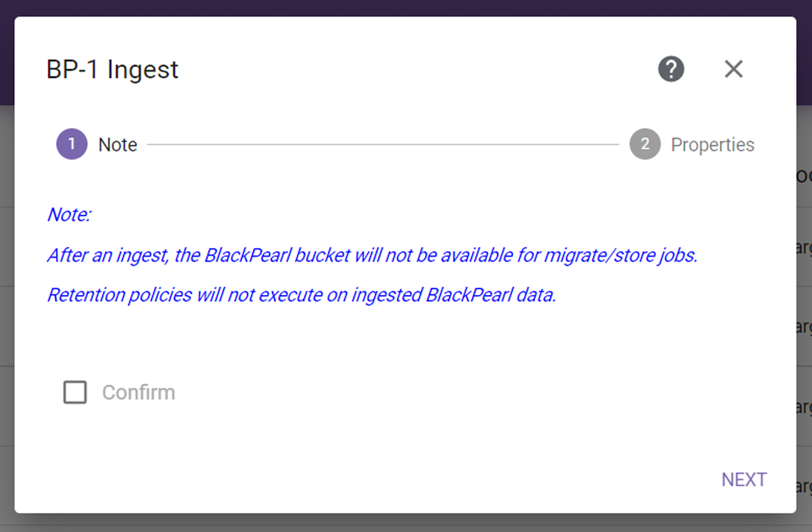This screenshot has height=532, width=812.
Task: Go to the Properties step label
Action: coord(713,145)
